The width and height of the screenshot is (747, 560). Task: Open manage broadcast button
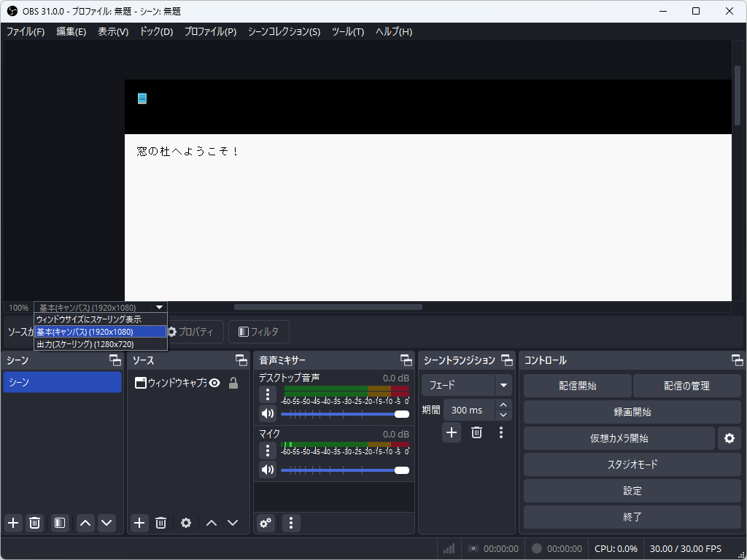[687, 386]
